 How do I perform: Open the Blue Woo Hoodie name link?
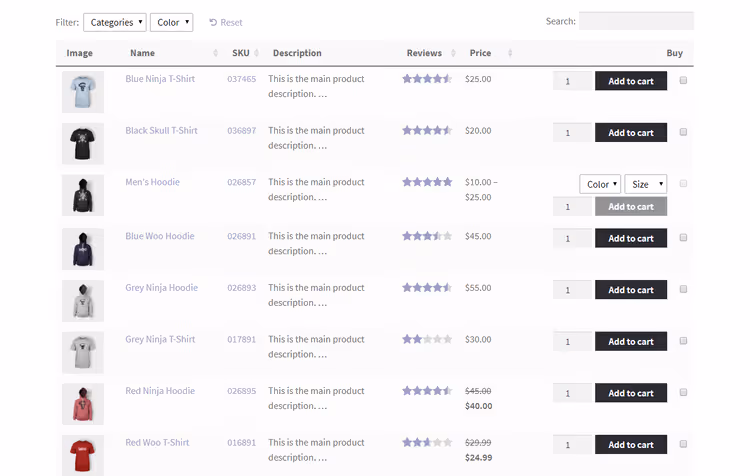pyautogui.click(x=160, y=236)
